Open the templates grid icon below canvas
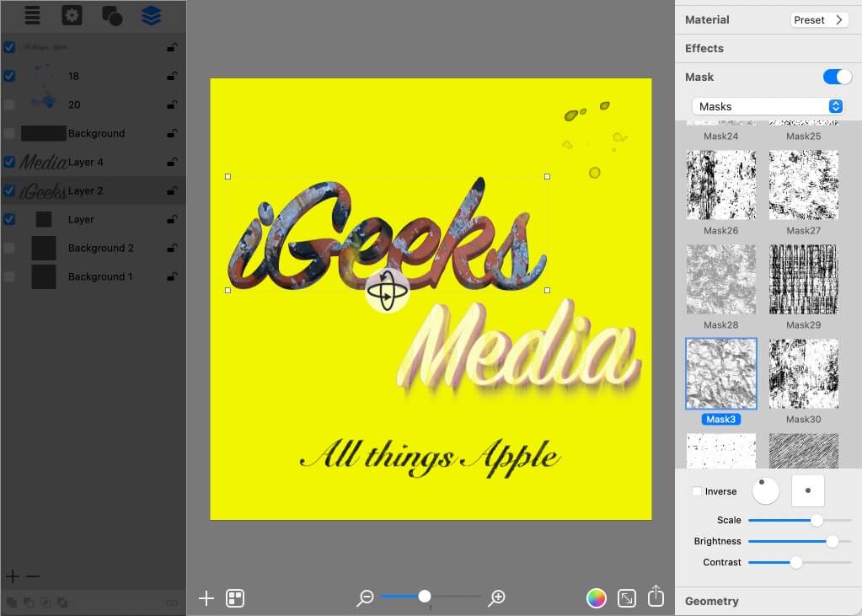Screen dimensions: 862x616 [x=235, y=597]
